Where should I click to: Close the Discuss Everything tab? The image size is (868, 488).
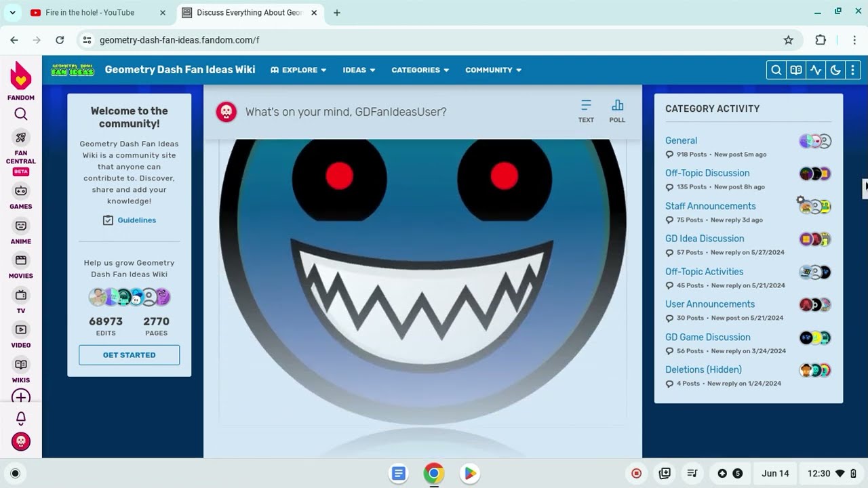(314, 13)
